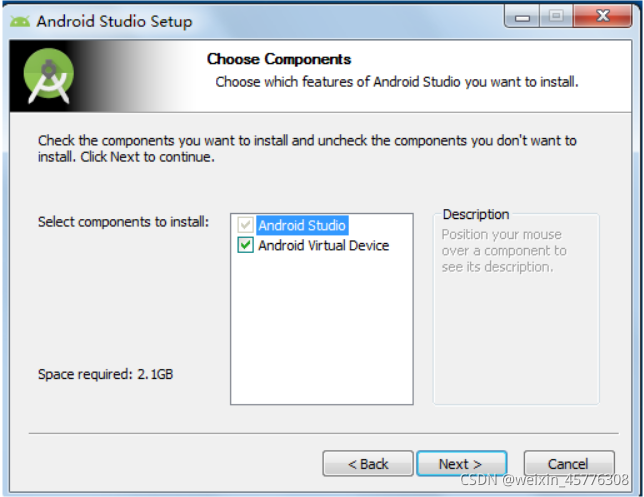This screenshot has width=644, height=497.
Task: Click the Description box hint text
Action: 504,251
